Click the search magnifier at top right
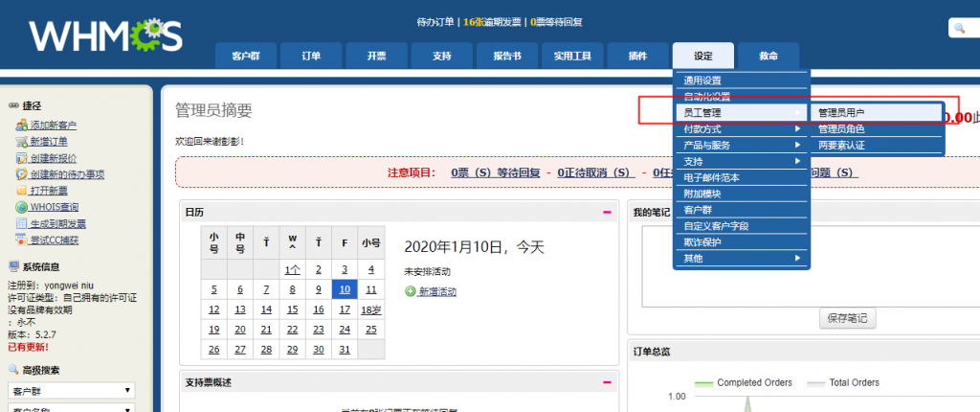The image size is (980, 412). coord(959,28)
